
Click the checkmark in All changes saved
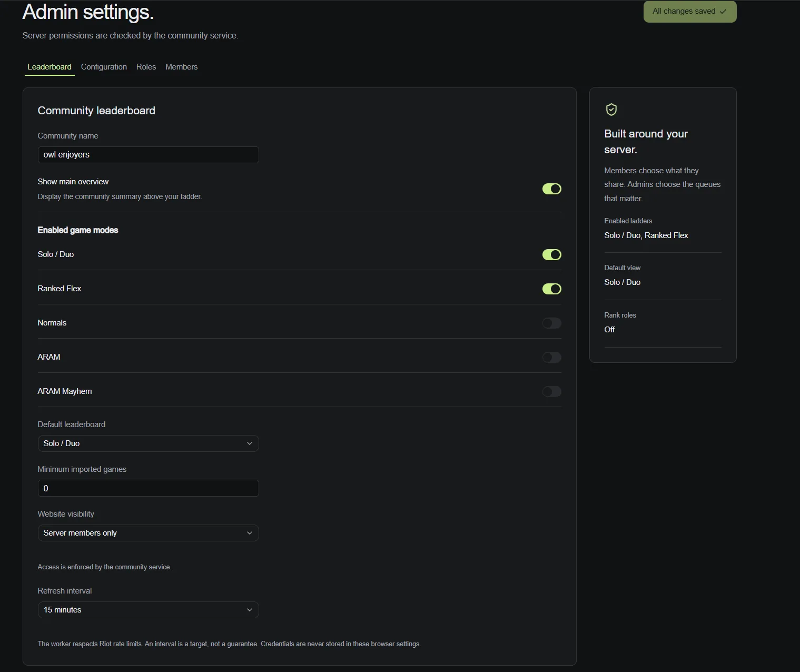click(723, 12)
